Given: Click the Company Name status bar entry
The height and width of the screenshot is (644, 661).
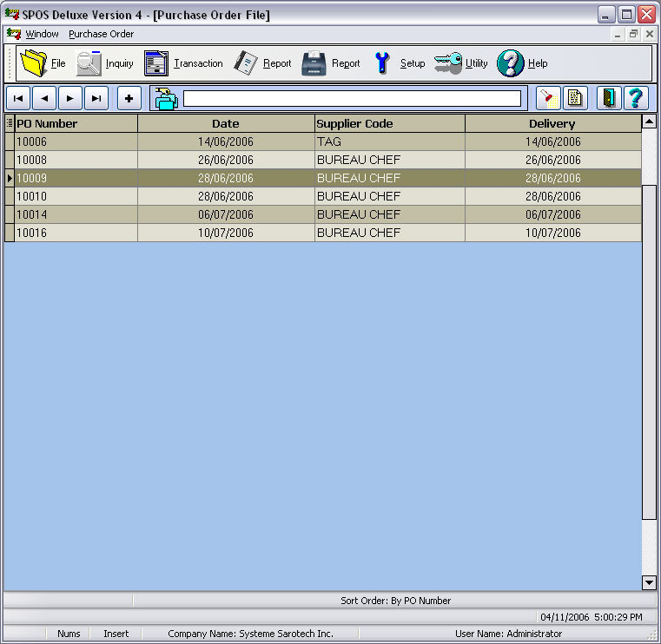Looking at the screenshot, I should click(x=250, y=634).
